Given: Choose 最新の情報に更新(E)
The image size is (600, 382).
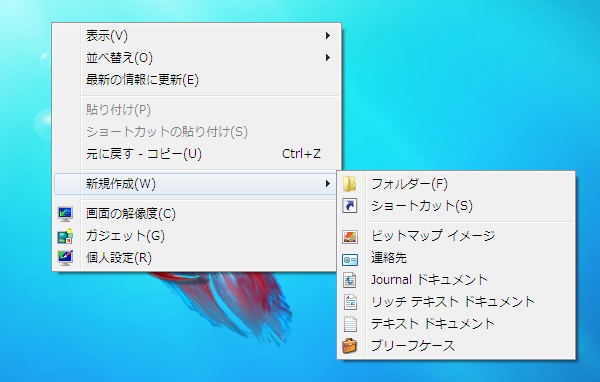Looking at the screenshot, I should click(x=196, y=80).
